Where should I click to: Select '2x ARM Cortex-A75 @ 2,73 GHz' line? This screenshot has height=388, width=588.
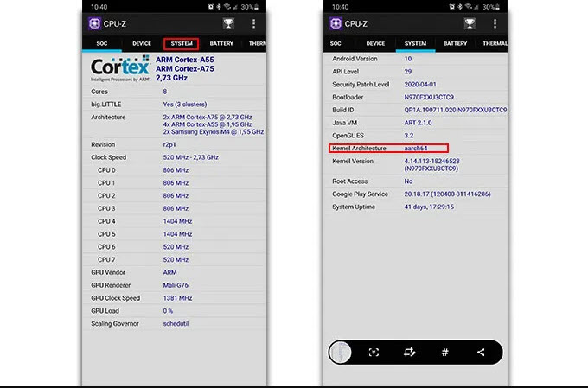pos(208,117)
